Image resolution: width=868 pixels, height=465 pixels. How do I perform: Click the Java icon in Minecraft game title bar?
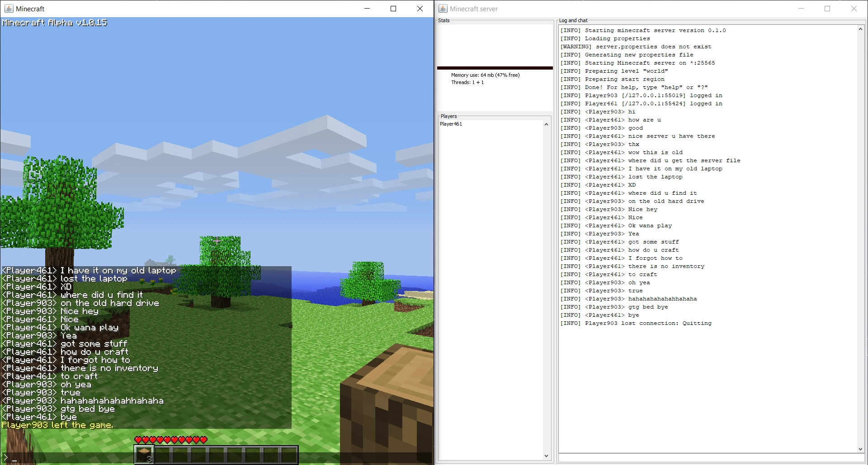9,9
